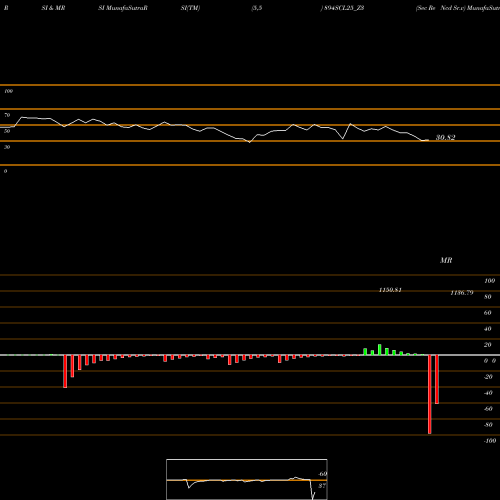
Task: Click the RSI axis label 30
Action: (7, 147)
